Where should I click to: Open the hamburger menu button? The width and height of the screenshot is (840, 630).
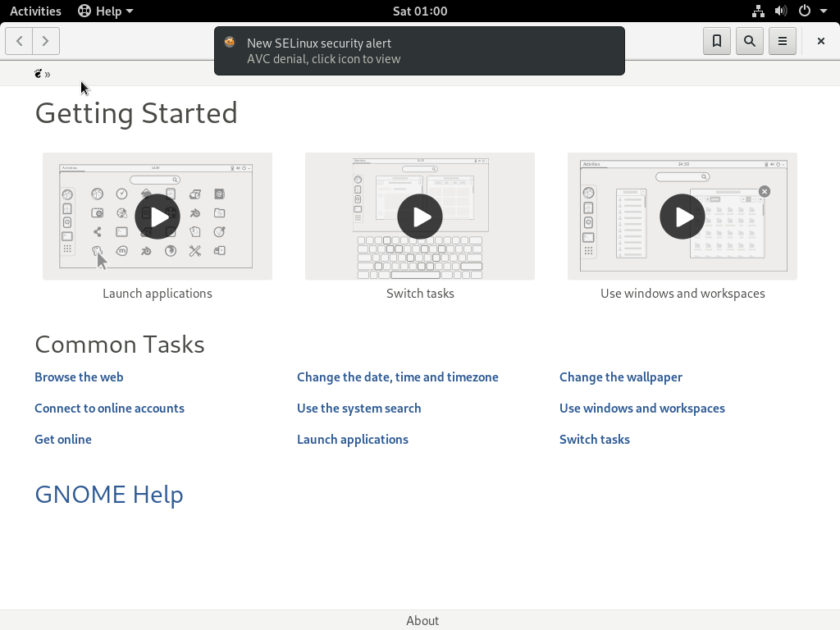(782, 41)
